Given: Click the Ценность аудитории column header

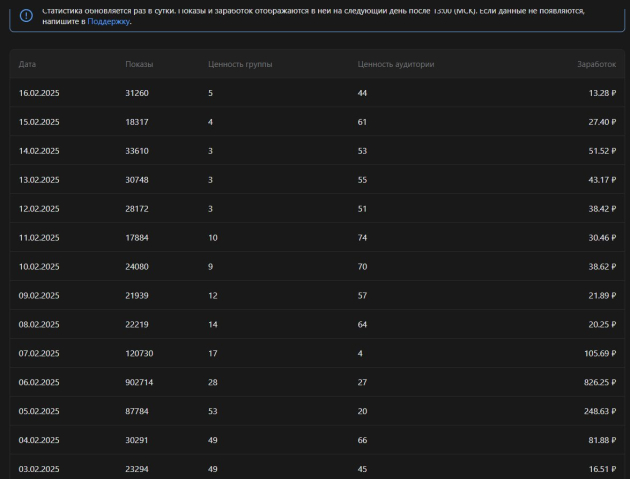Looking at the screenshot, I should 396,64.
